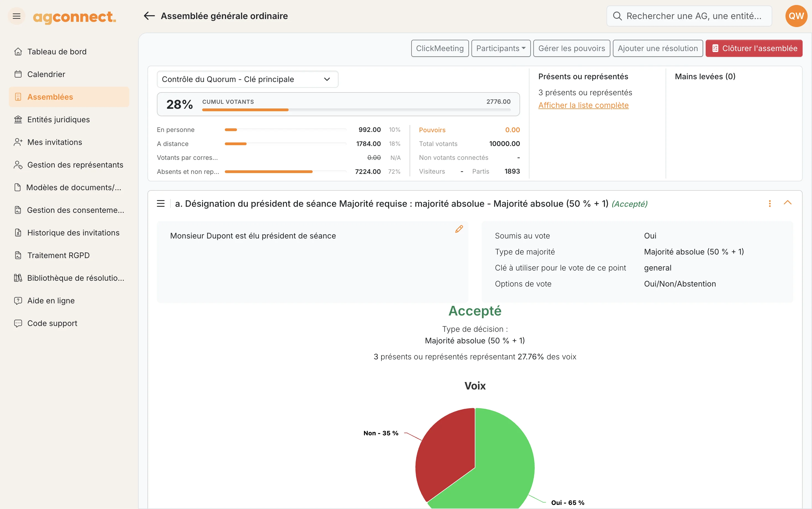Click the Traitement RGPD icon

[x=18, y=255]
